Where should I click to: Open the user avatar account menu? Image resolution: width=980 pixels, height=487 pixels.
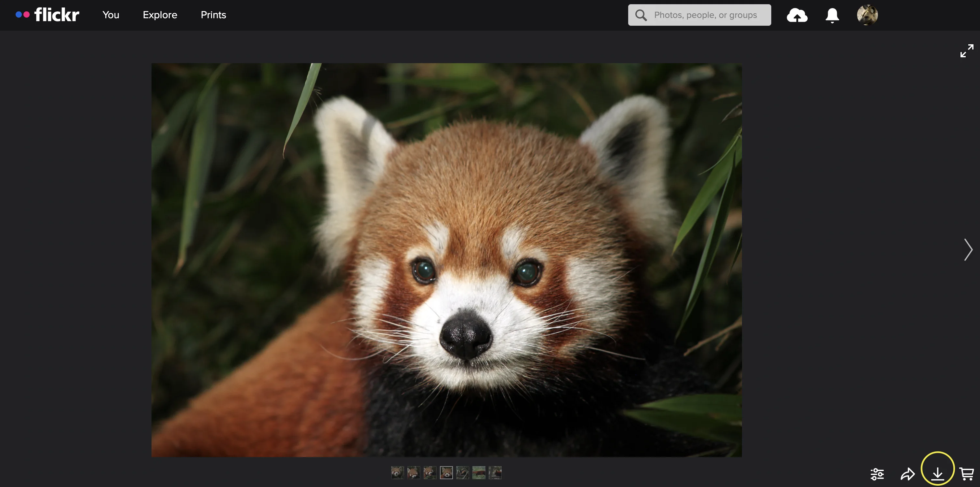click(867, 15)
